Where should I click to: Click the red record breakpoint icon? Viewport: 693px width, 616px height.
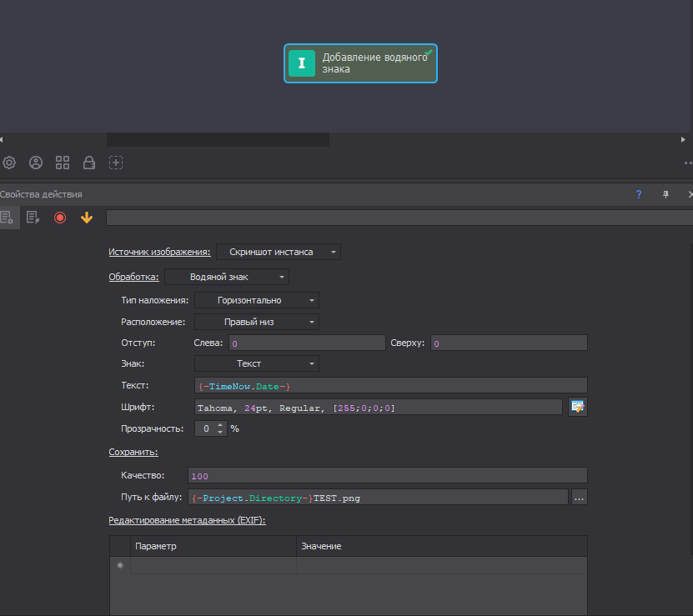click(60, 218)
